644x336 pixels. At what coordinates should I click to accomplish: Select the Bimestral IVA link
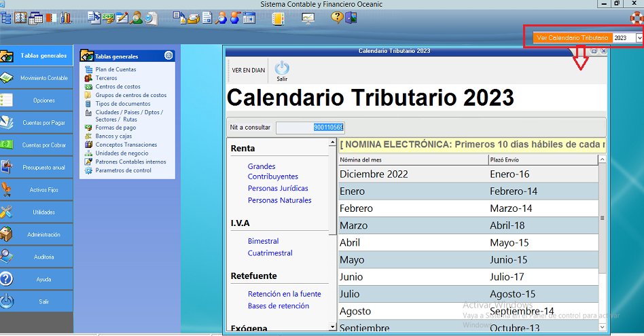(x=263, y=241)
